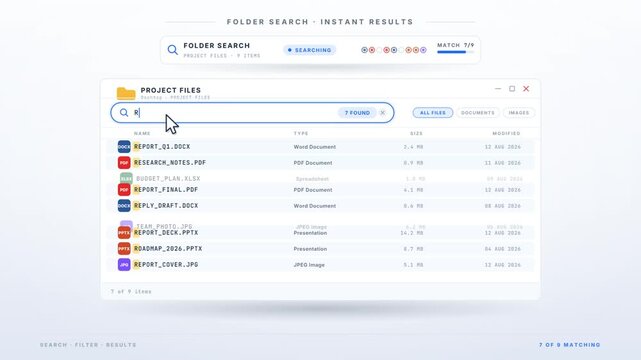Clear the search with the X button

point(383,113)
